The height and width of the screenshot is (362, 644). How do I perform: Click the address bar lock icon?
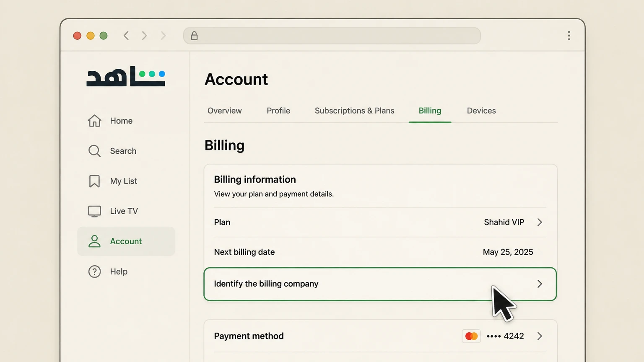(194, 36)
